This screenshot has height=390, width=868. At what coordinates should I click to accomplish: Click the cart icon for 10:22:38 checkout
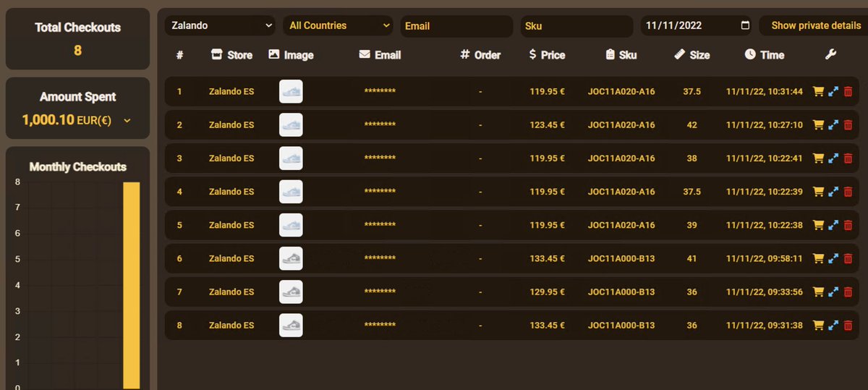[819, 225]
